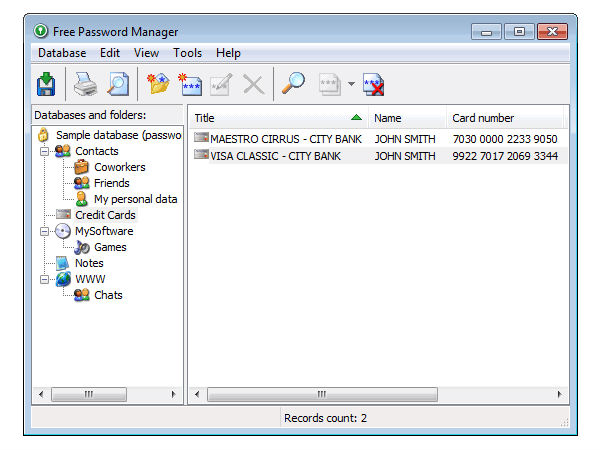Open the Database menu

(x=62, y=53)
